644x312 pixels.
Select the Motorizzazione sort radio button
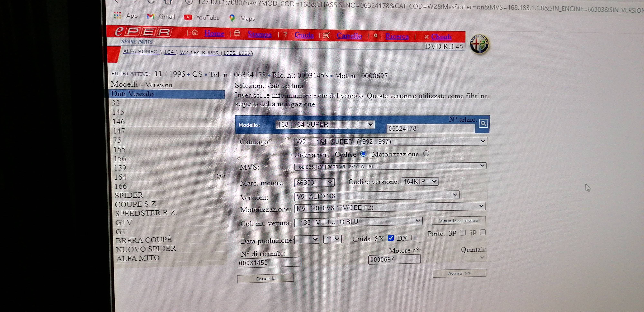click(426, 153)
